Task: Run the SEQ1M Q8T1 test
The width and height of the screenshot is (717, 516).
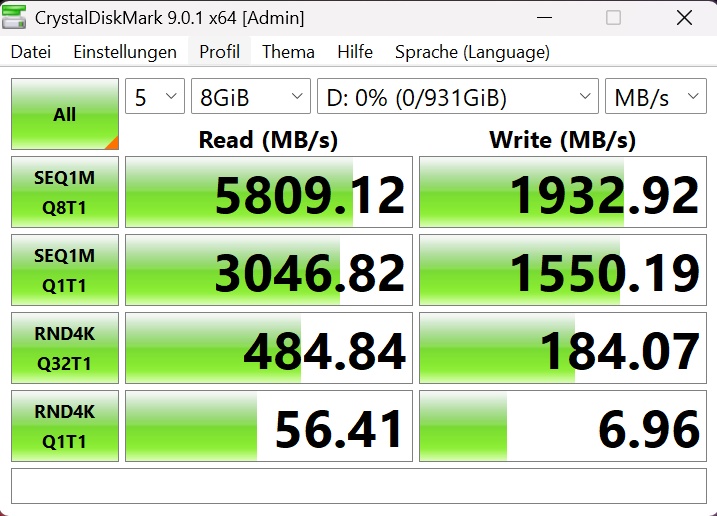Action: [x=65, y=192]
